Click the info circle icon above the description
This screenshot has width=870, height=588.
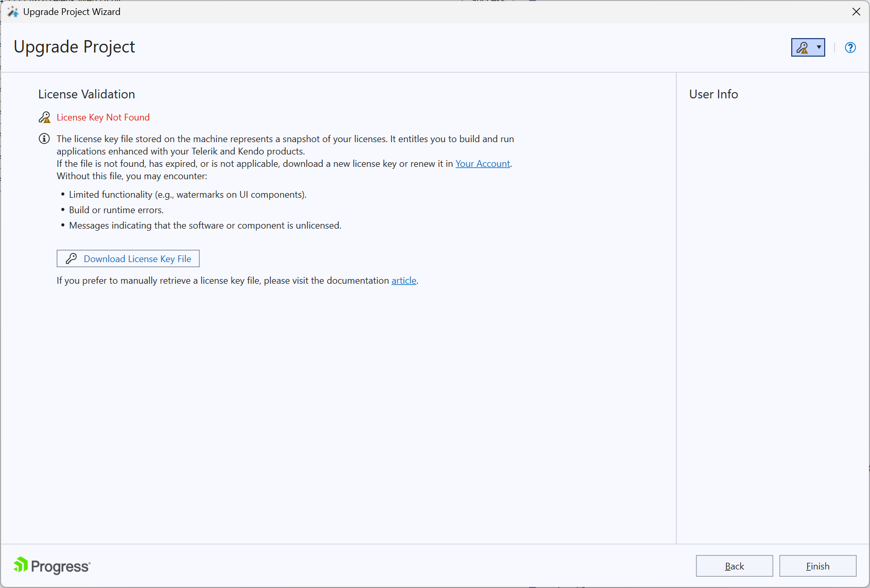point(44,139)
